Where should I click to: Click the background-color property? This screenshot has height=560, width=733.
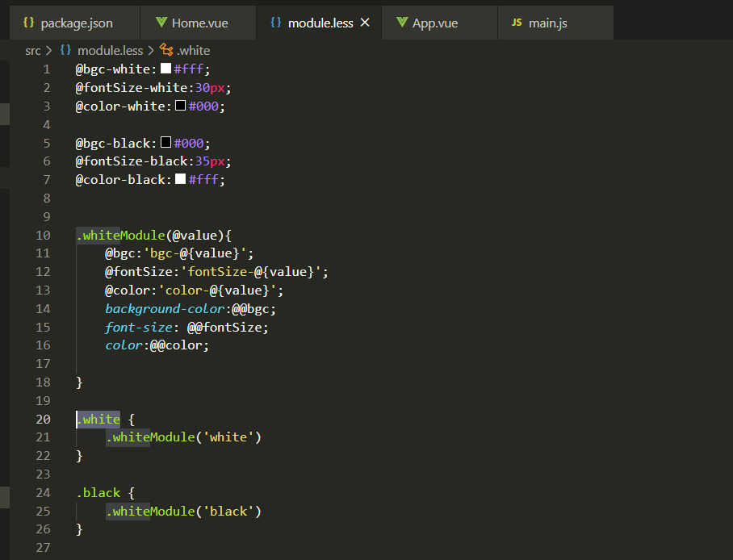[165, 309]
